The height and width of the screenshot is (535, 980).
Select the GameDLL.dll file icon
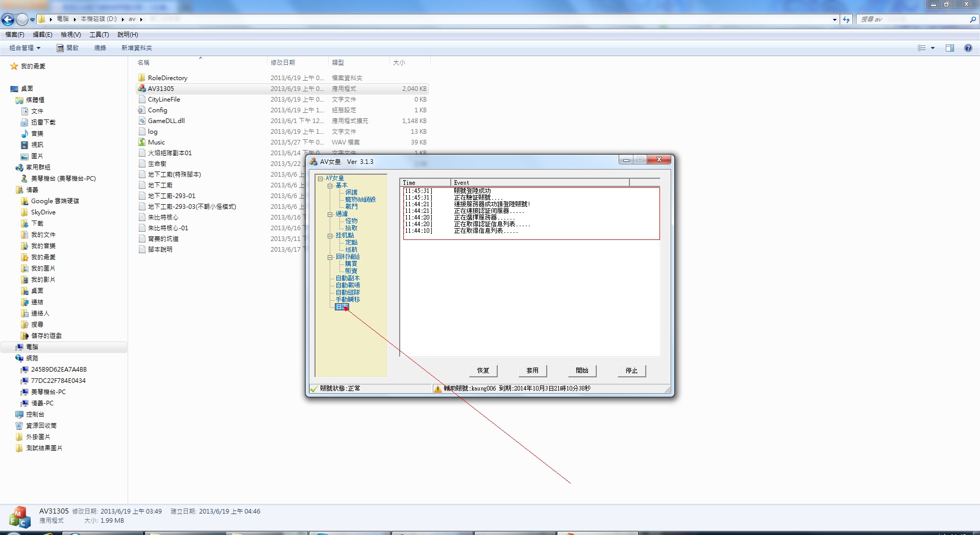click(142, 121)
